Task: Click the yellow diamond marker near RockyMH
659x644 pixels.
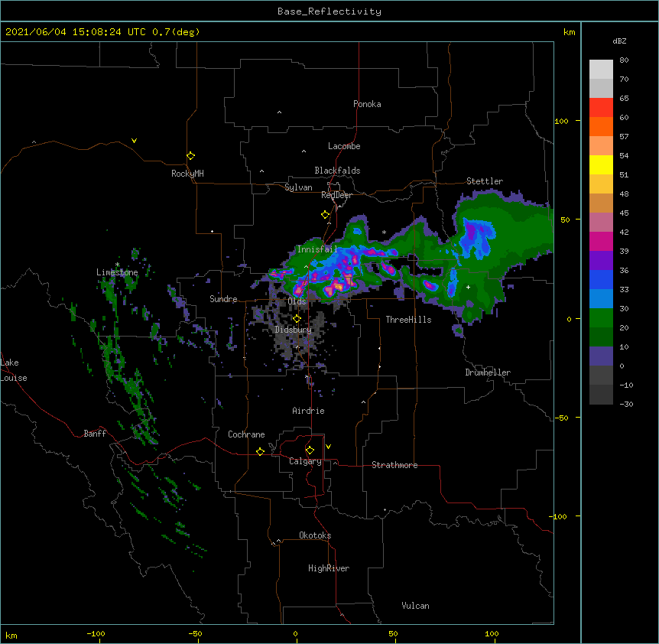Action: coord(190,156)
